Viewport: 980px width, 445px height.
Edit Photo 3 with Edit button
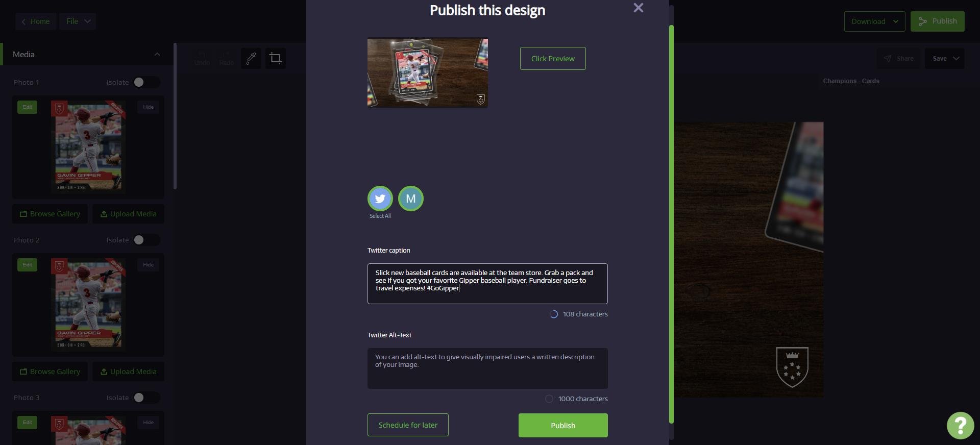click(x=28, y=423)
